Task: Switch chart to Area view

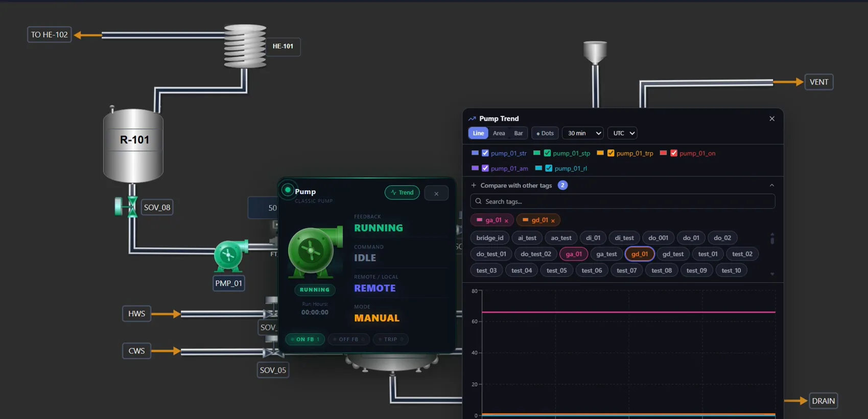Action: click(499, 133)
